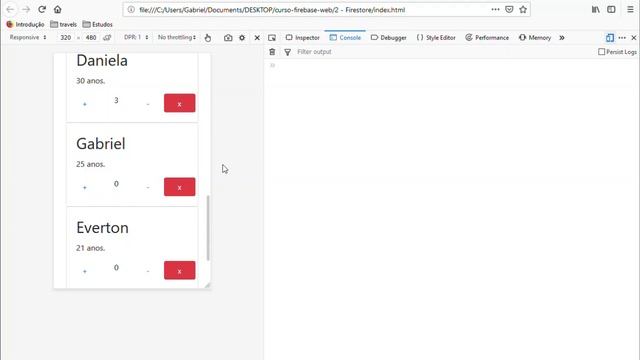The width and height of the screenshot is (640, 360).
Task: Click the viewport width field 320
Action: [65, 38]
